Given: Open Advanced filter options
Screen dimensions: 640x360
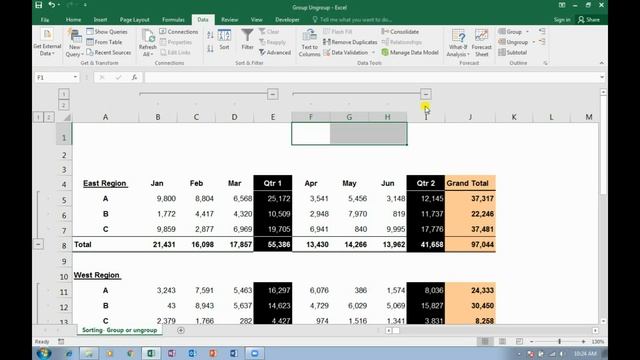Looking at the screenshot, I should click(275, 53).
